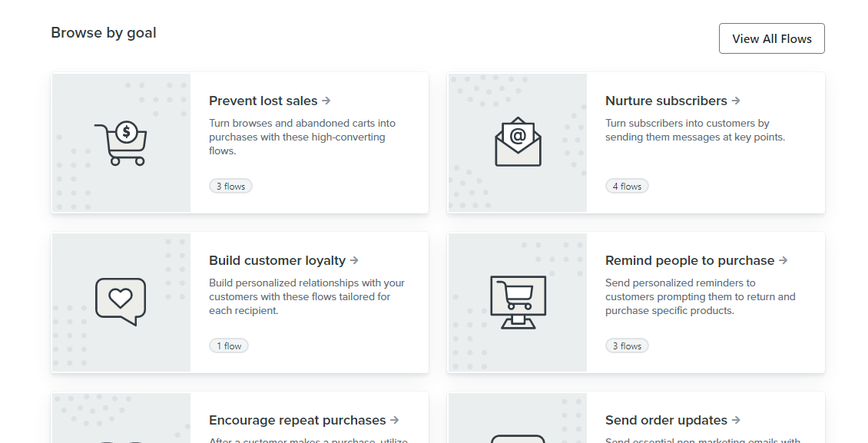This screenshot has height=443, width=868.
Task: Click arrow beside Remind people to purchase
Action: 784,260
